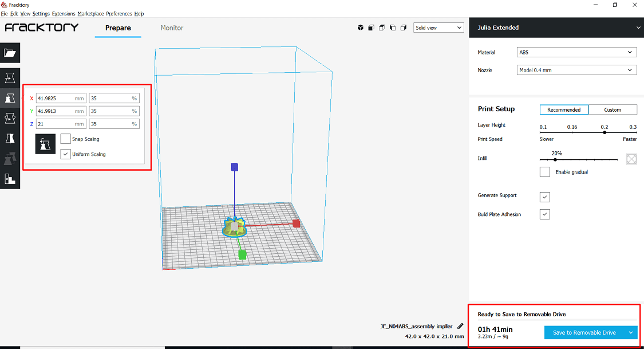
Task: Switch to the Prepare tab
Action: (118, 28)
